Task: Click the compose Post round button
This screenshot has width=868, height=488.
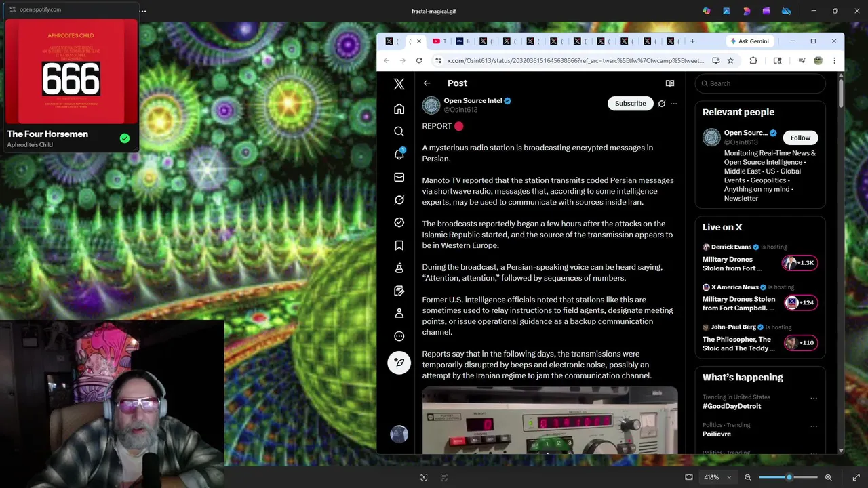Action: pos(399,363)
